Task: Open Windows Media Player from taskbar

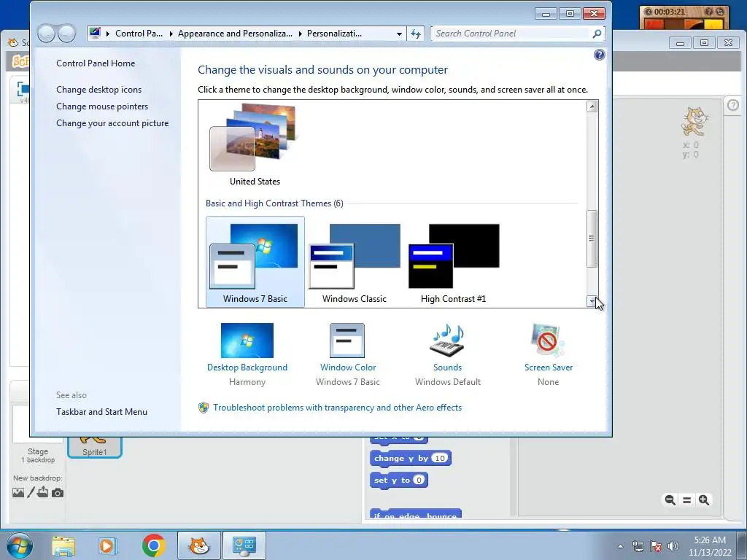Action: pos(107,545)
